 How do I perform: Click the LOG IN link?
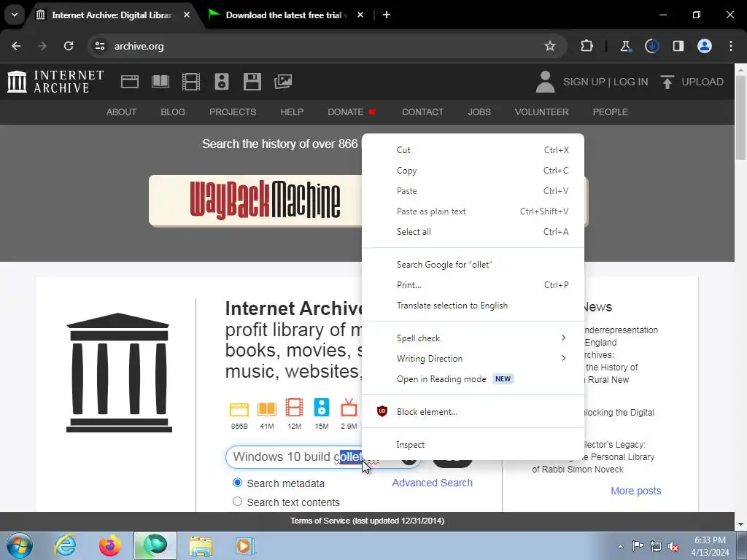(630, 82)
